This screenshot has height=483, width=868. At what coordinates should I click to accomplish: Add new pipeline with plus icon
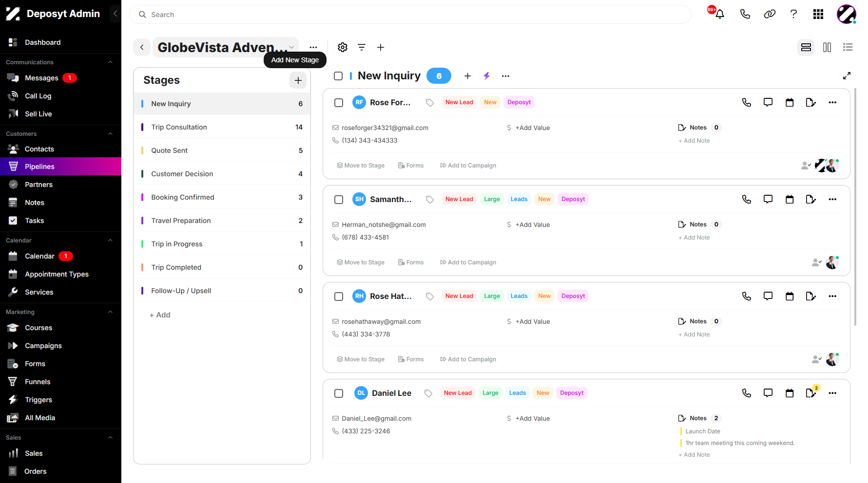381,47
